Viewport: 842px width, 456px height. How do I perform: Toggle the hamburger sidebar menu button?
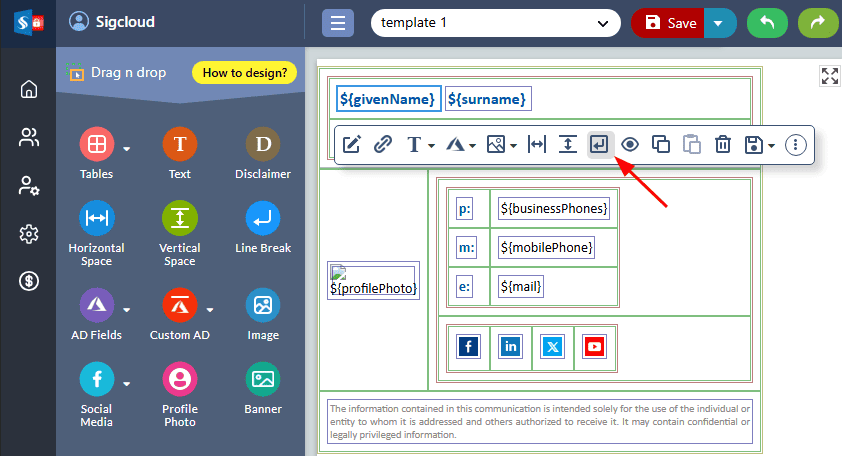coord(338,23)
